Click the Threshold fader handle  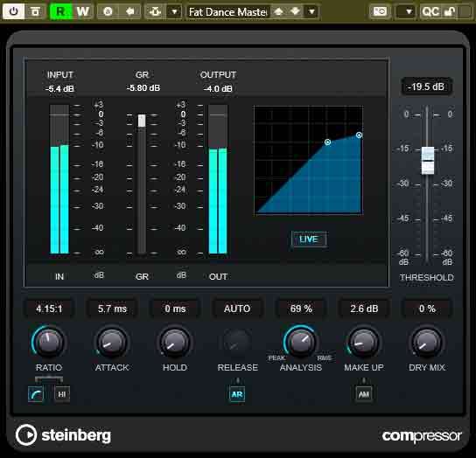click(x=428, y=160)
